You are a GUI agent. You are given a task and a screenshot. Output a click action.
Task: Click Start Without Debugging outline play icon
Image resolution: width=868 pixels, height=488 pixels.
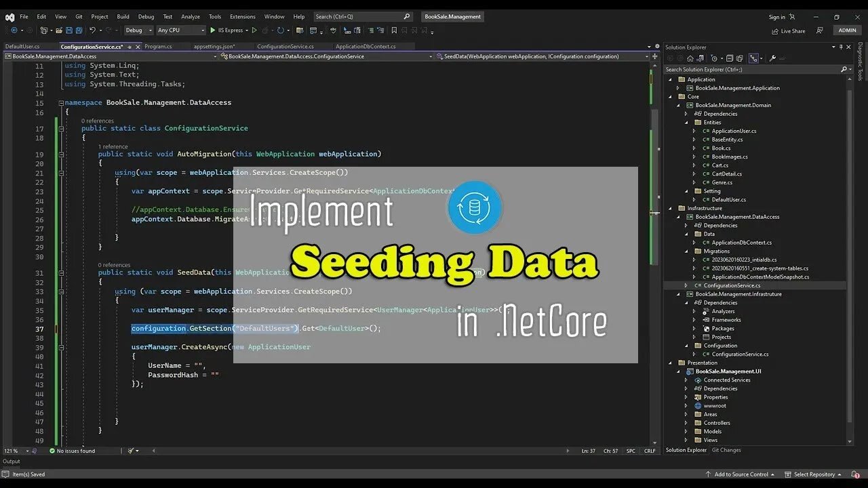[x=254, y=30]
